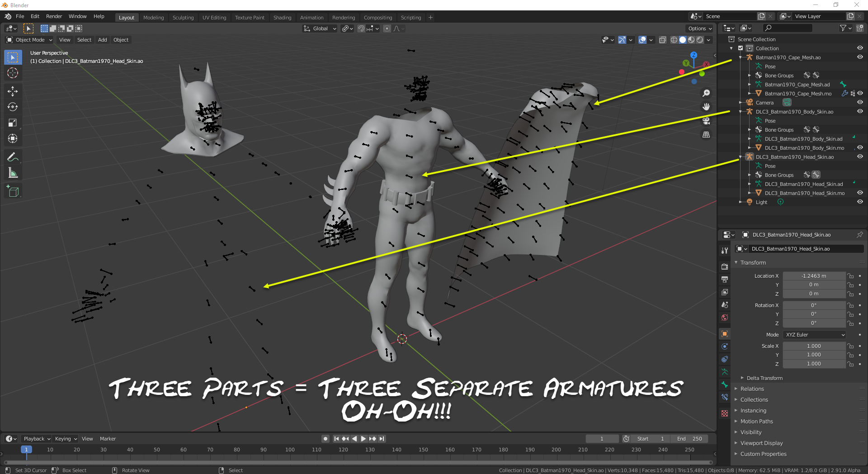This screenshot has height=474, width=868.
Task: Switch to wireframe viewport shading
Action: [674, 40]
